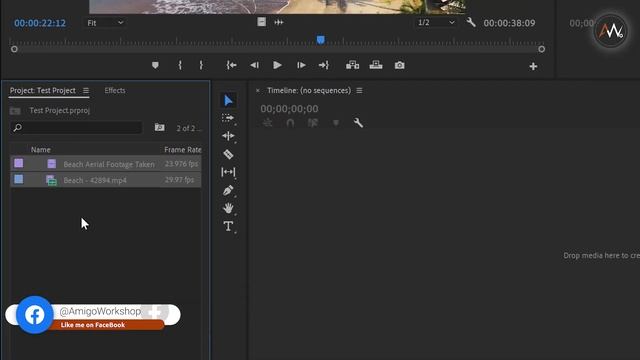Click Drag Audio Only icon
The image size is (640, 360).
point(279,22)
